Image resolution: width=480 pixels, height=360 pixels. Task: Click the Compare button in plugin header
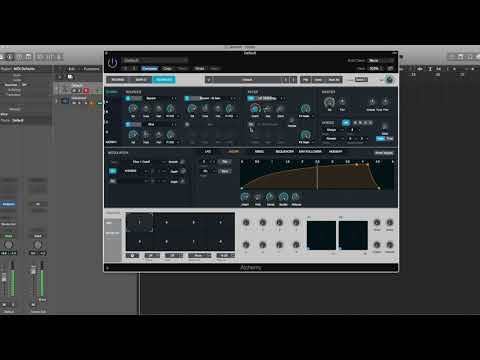coord(149,68)
